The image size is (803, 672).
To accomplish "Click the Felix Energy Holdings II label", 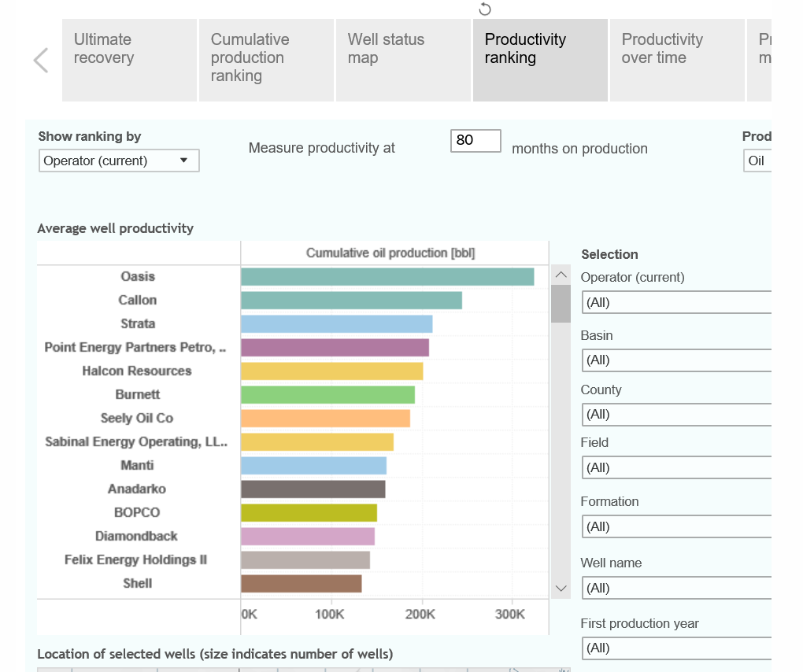I will click(x=135, y=559).
